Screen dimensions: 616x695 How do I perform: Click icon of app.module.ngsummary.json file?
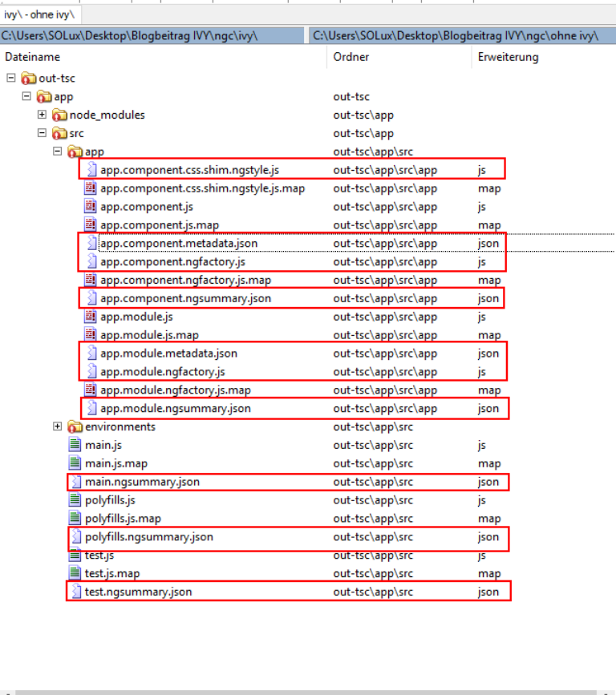[x=91, y=408]
